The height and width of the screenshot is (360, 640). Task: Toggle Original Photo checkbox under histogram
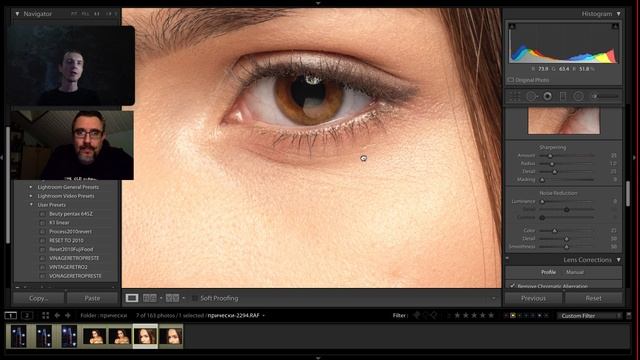click(511, 80)
